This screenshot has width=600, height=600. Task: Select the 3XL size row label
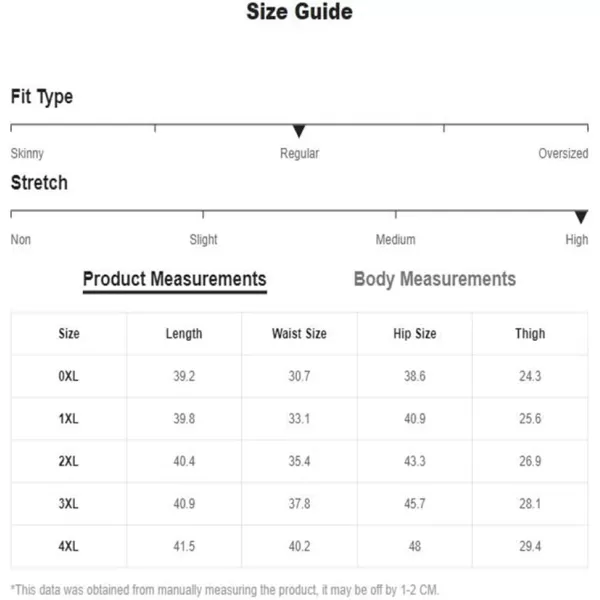click(68, 504)
